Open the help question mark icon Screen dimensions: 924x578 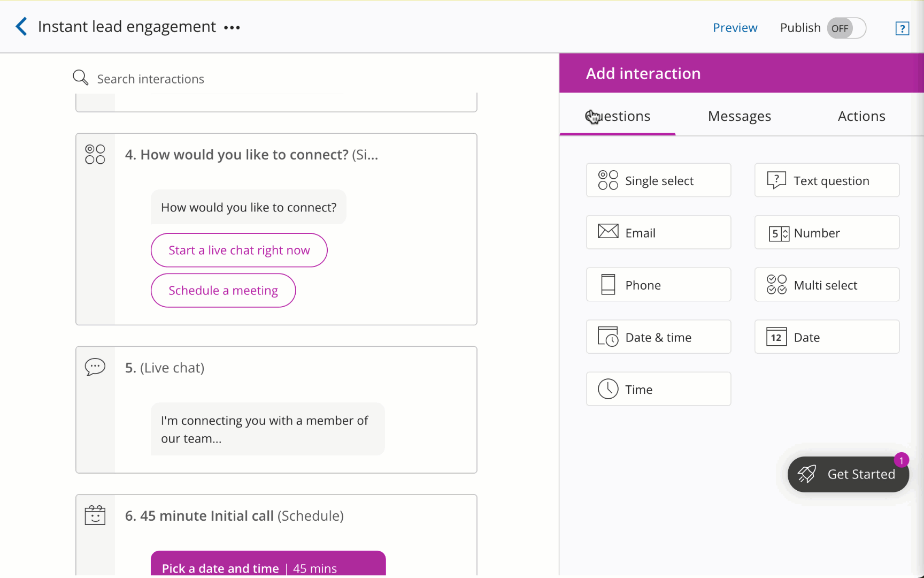point(902,28)
